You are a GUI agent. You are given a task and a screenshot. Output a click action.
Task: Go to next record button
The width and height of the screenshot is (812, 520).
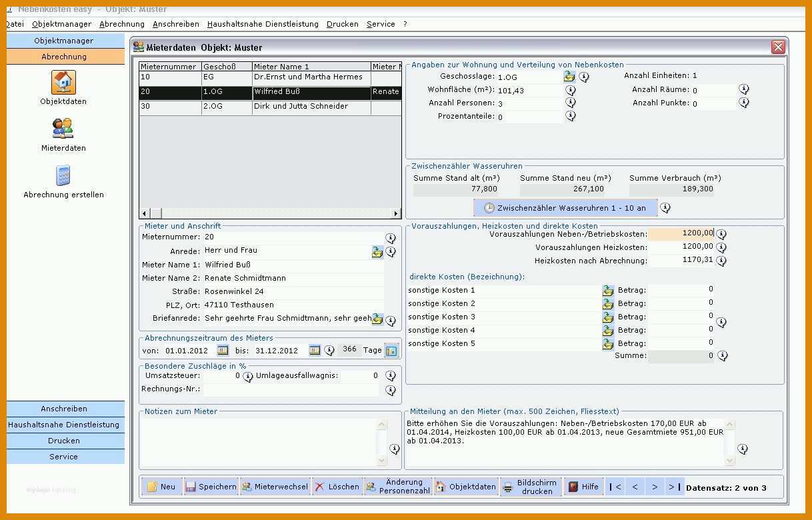(655, 487)
